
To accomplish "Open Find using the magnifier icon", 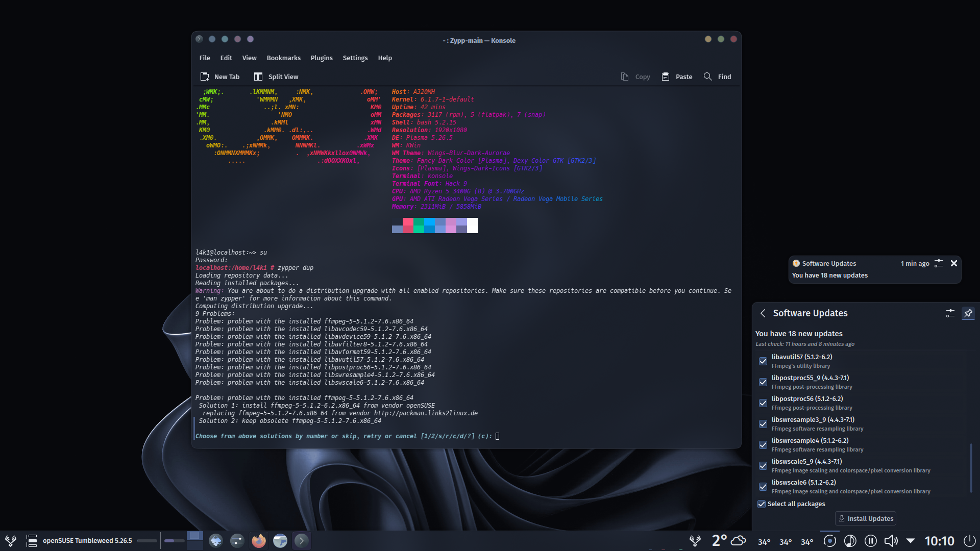I will tap(707, 77).
